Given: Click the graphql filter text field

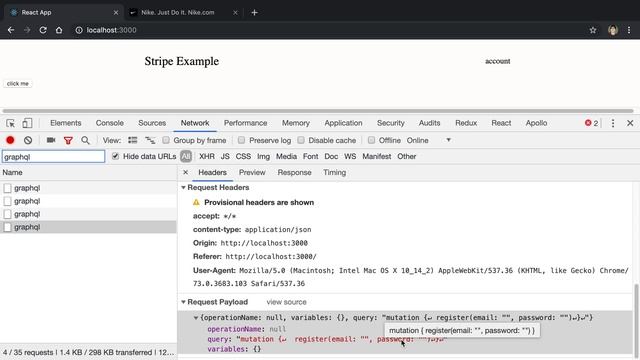Looking at the screenshot, I should (x=53, y=157).
